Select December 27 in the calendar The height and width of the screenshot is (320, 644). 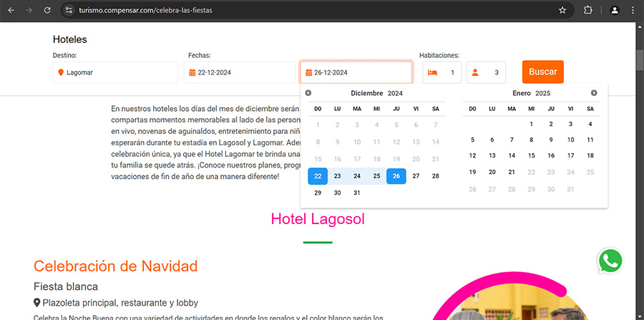[x=416, y=176]
